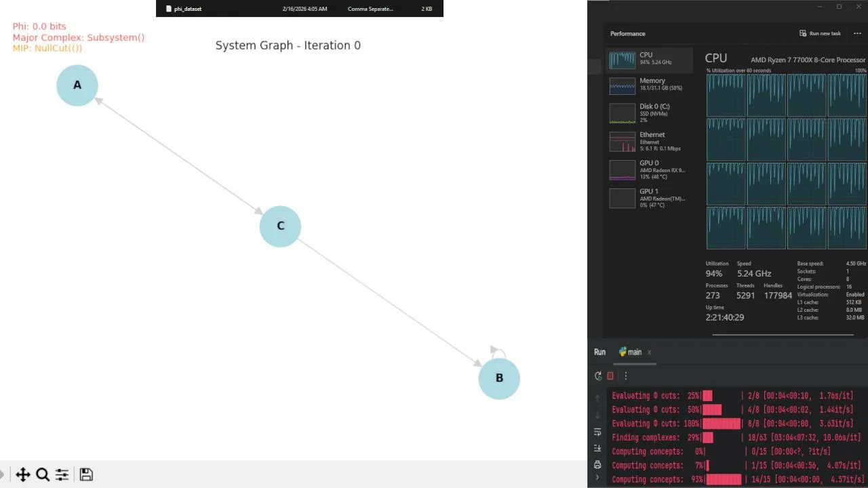868x488 pixels.
Task: Click the Up stack trace arrow
Action: pos(597,399)
